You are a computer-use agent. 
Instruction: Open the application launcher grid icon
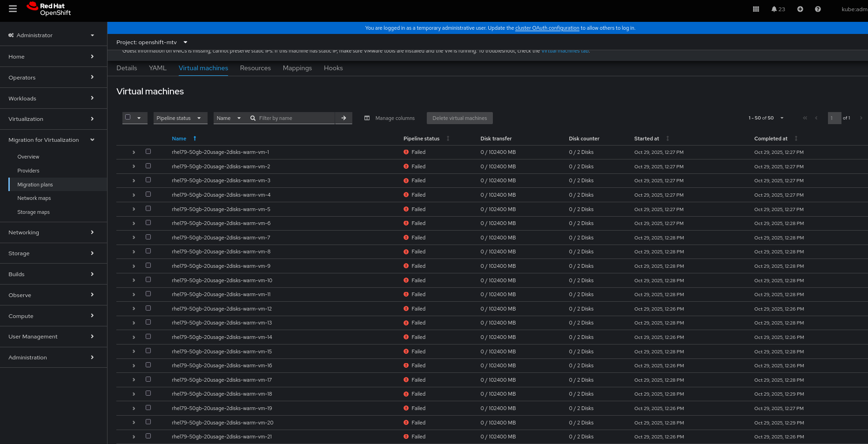point(756,9)
